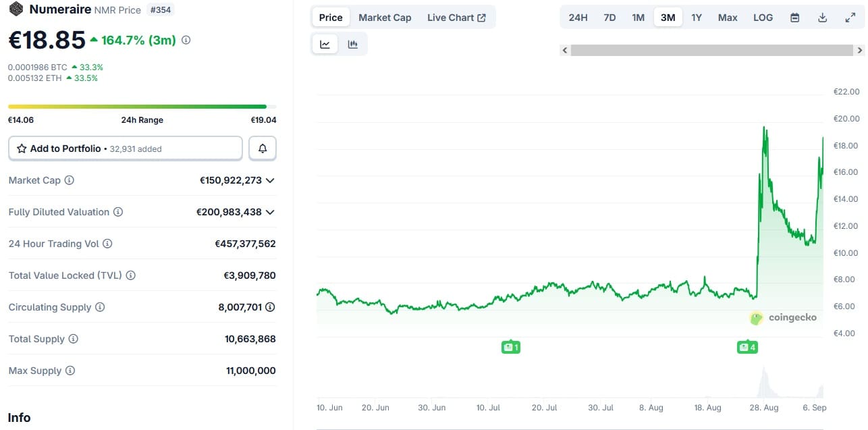
Task: Open the news marker labeled 1 on chart
Action: click(x=511, y=348)
